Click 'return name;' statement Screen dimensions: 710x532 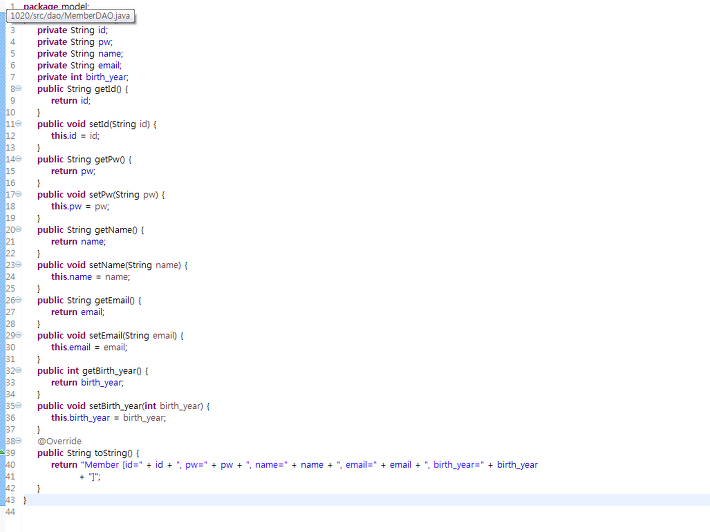coord(78,242)
